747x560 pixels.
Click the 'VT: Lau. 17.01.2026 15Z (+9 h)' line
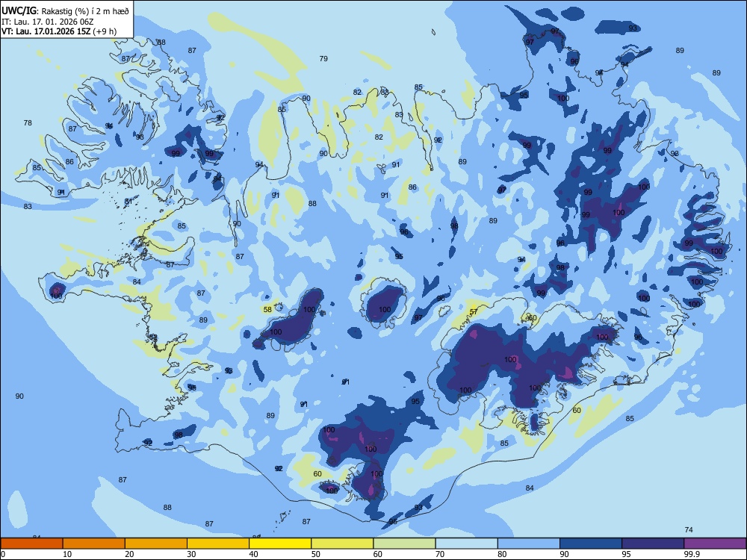click(58, 31)
